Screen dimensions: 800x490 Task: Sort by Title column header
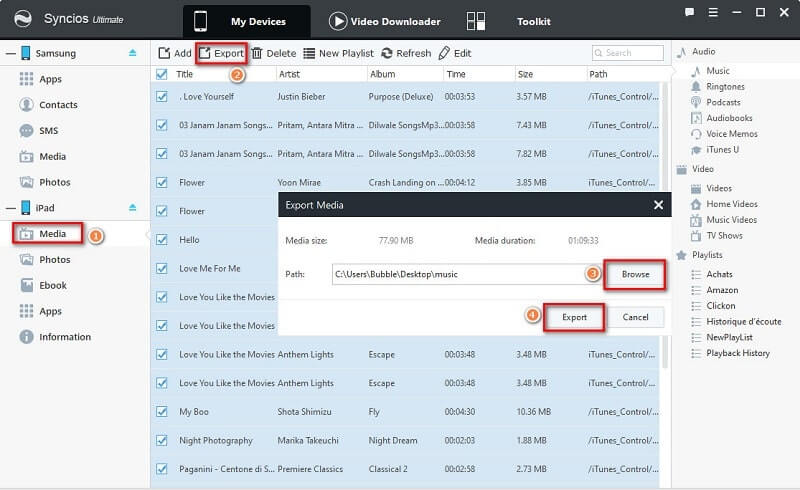(x=184, y=74)
